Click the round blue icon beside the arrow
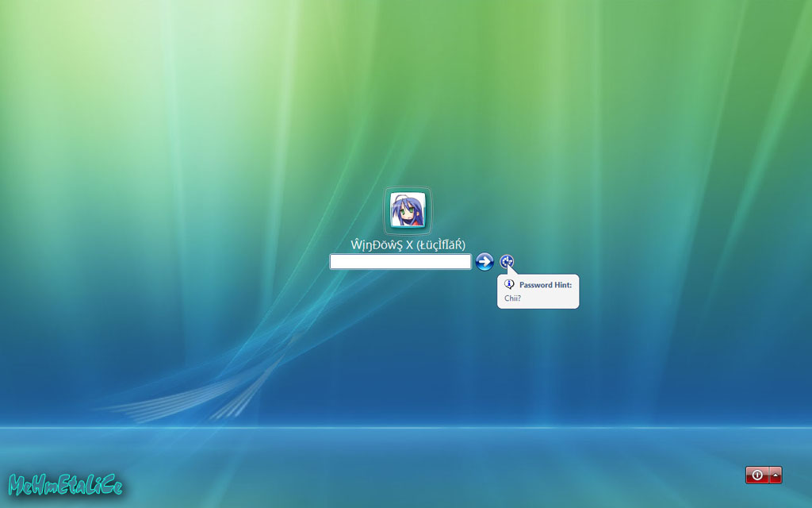The height and width of the screenshot is (508, 812). (x=507, y=261)
